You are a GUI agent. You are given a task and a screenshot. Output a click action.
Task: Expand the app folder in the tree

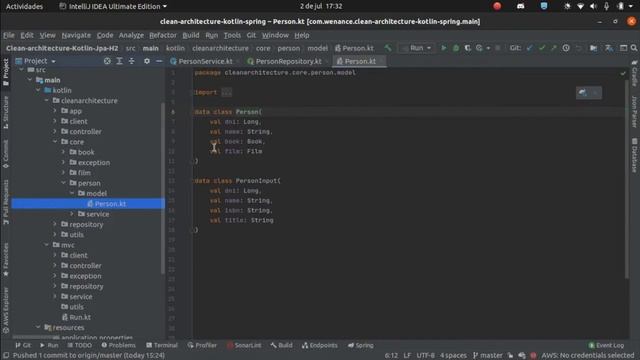coord(55,111)
